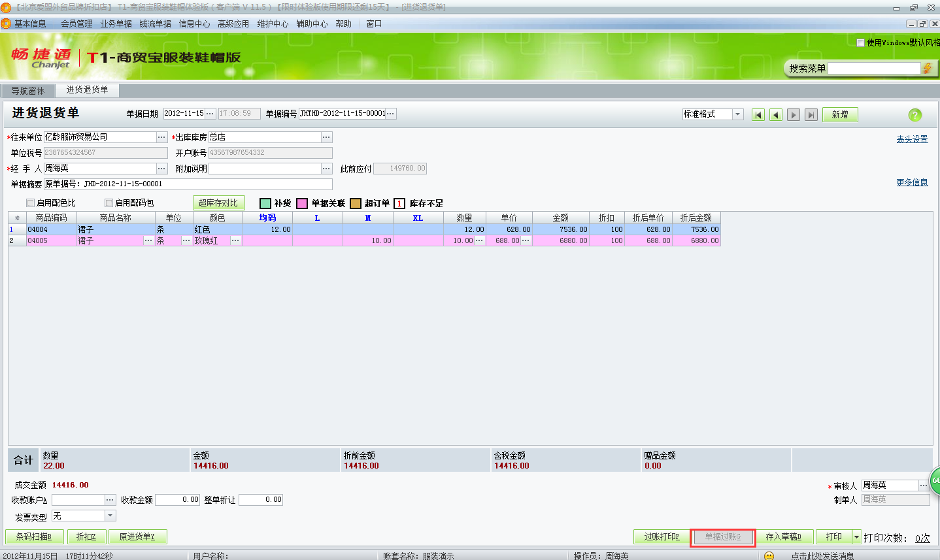
Task: Click the smiley face in status bar
Action: click(x=769, y=556)
